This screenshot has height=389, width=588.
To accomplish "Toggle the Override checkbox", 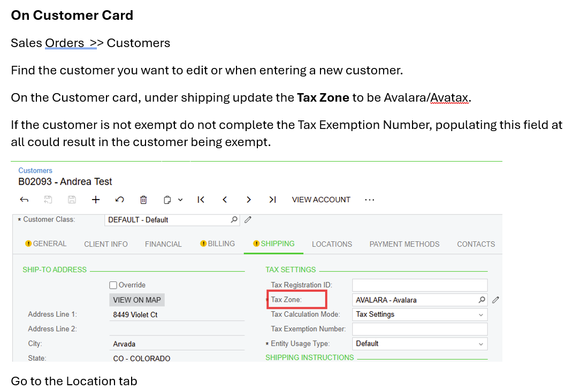I will (x=113, y=285).
